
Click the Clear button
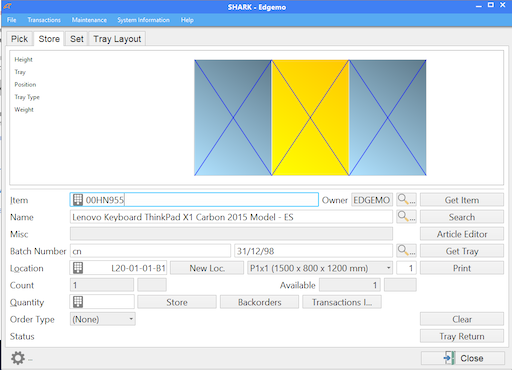pyautogui.click(x=462, y=319)
